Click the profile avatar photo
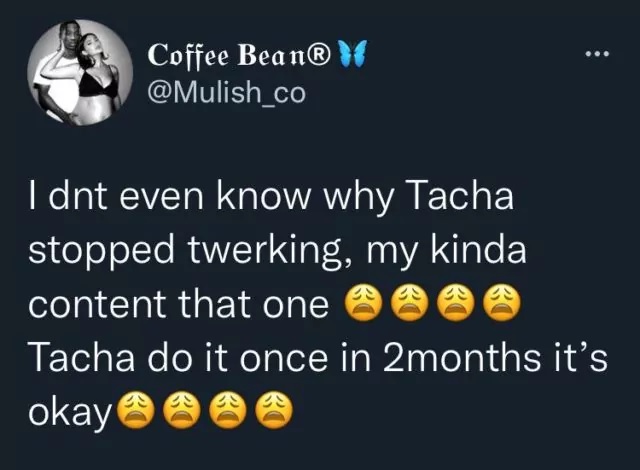The height and width of the screenshot is (470, 640). coord(77,76)
